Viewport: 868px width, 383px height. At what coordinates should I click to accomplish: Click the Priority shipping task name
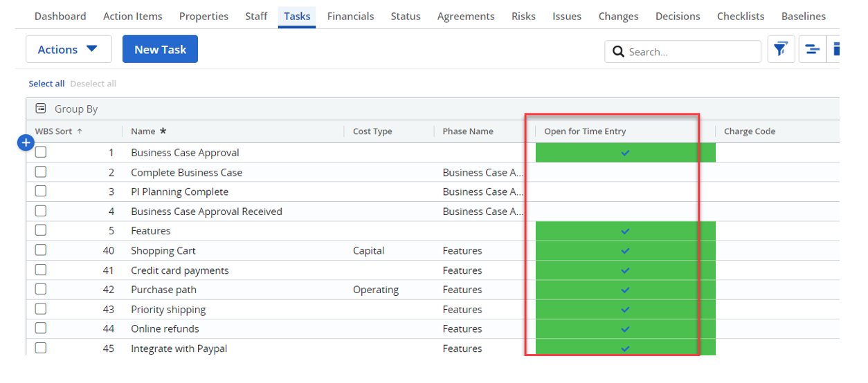pyautogui.click(x=168, y=310)
